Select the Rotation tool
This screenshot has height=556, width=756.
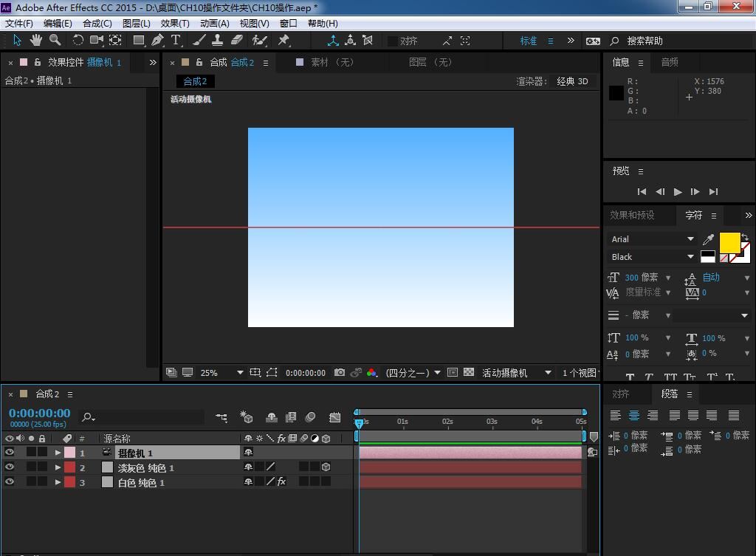[78, 41]
